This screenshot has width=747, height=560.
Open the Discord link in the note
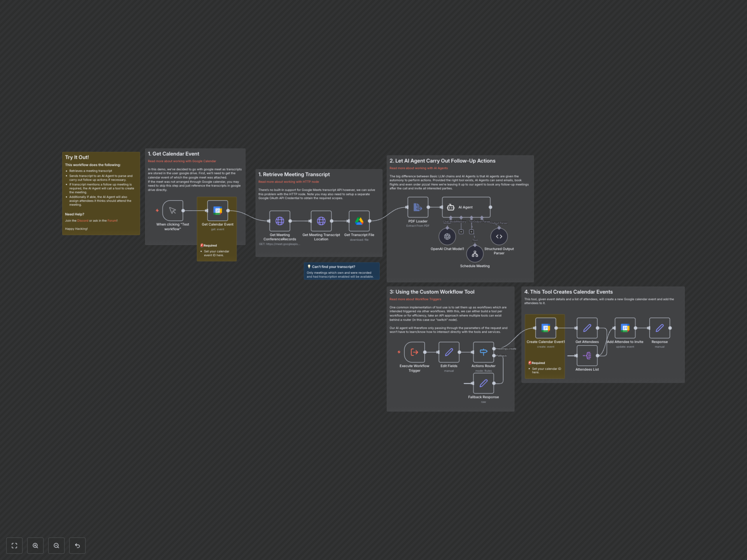pos(83,220)
